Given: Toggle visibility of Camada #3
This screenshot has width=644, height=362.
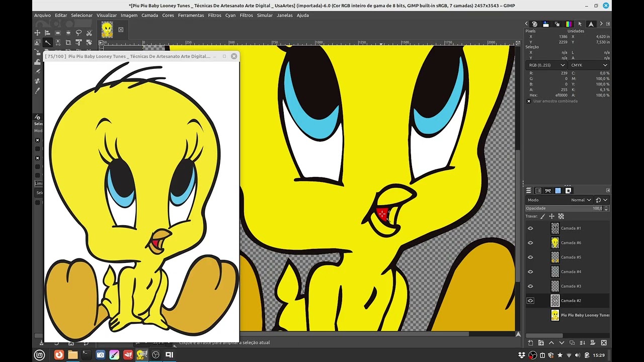Looking at the screenshot, I should click(530, 286).
